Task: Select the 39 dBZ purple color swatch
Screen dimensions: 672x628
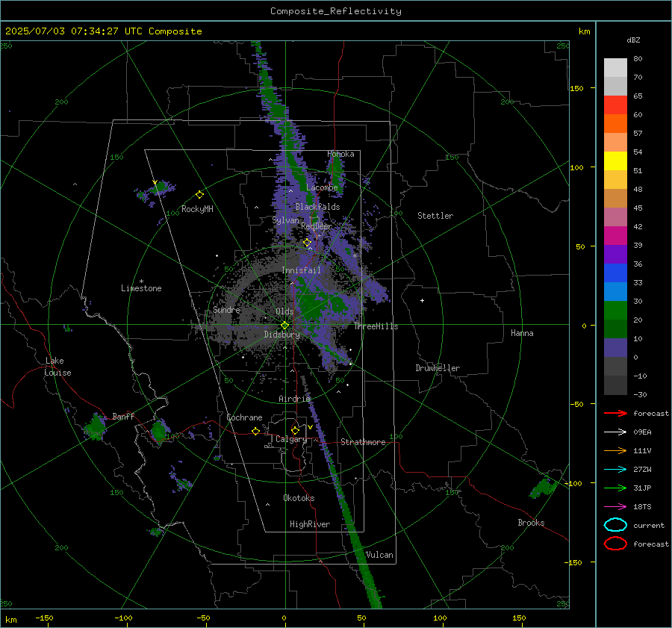Action: pos(615,254)
